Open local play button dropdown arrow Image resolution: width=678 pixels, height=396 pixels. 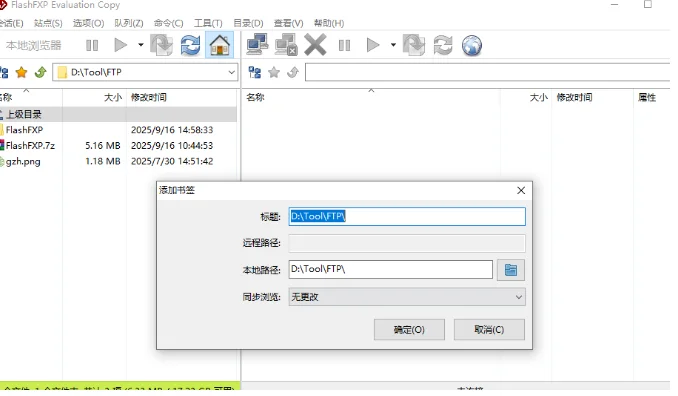click(141, 45)
